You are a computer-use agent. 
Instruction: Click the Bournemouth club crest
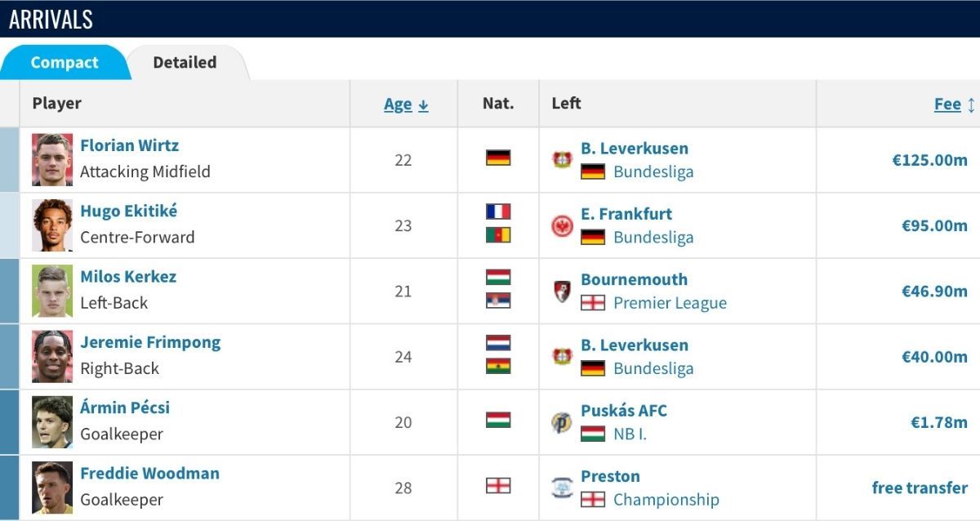click(x=562, y=291)
